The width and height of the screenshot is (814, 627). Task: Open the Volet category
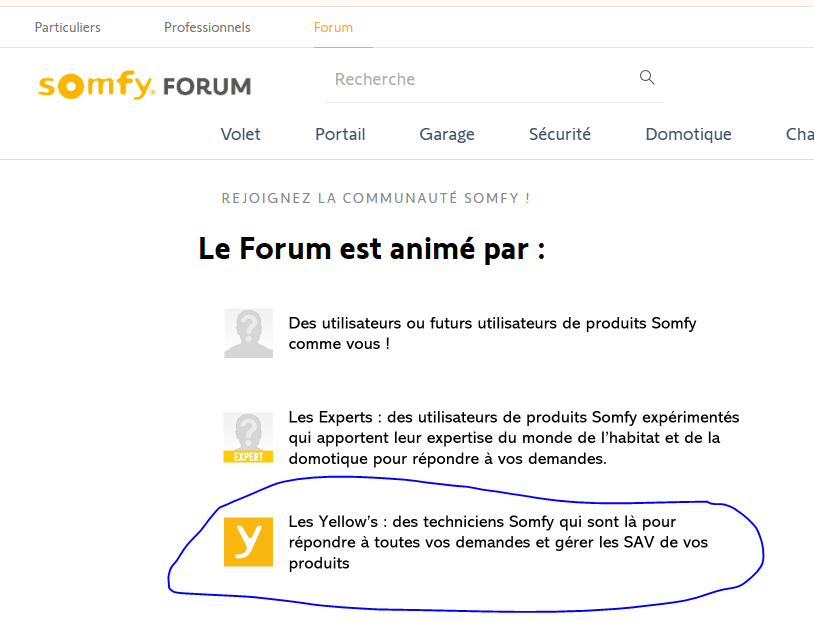(x=240, y=134)
